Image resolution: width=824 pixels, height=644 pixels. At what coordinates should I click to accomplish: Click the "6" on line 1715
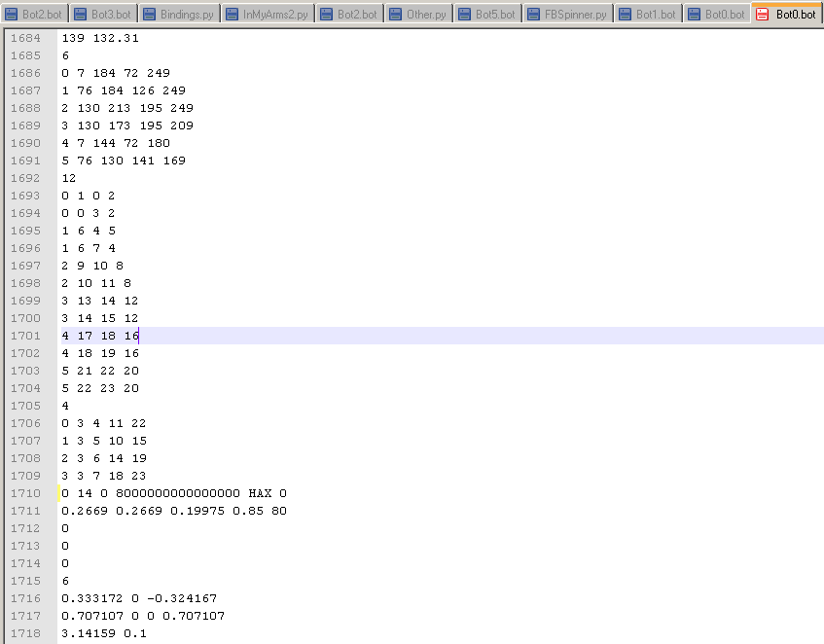pyautogui.click(x=65, y=581)
